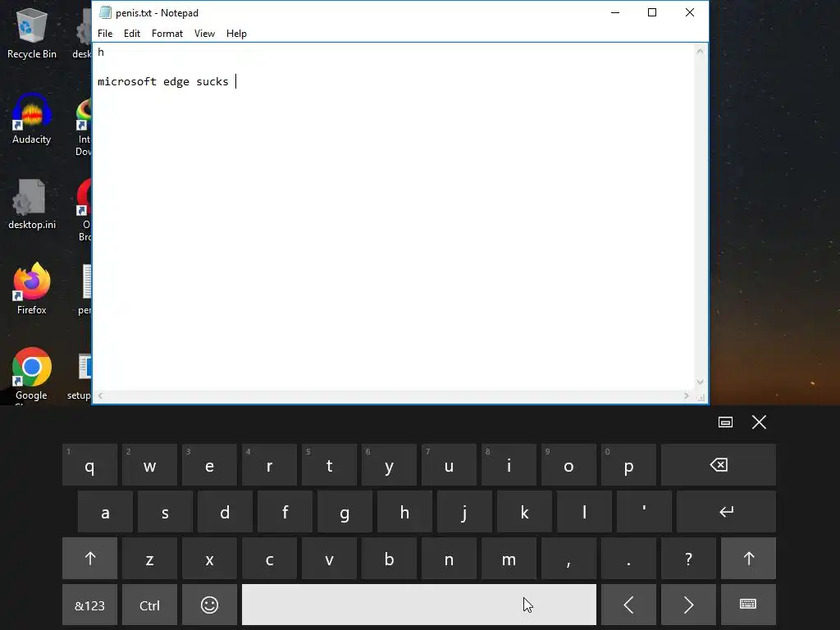840x630 pixels.
Task: Select the Google Chrome desktop shortcut
Action: coord(32,374)
